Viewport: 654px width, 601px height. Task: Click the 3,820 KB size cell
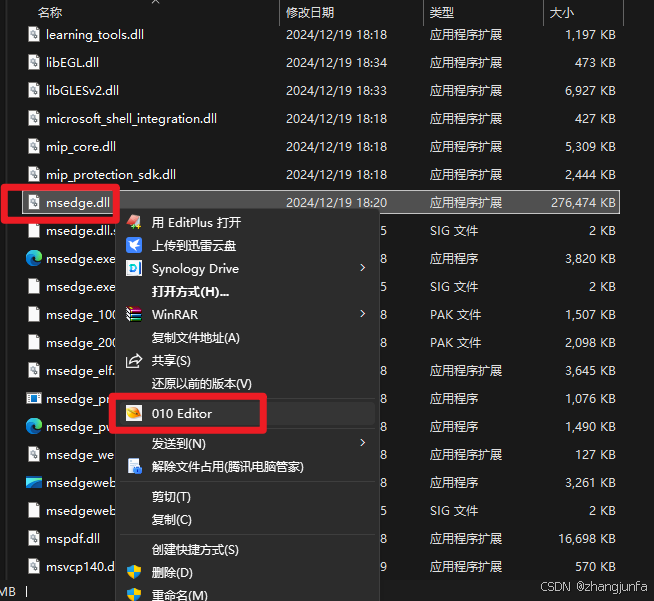(x=590, y=259)
